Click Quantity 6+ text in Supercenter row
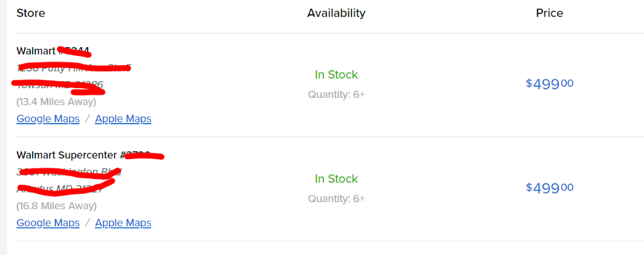 pyautogui.click(x=336, y=199)
